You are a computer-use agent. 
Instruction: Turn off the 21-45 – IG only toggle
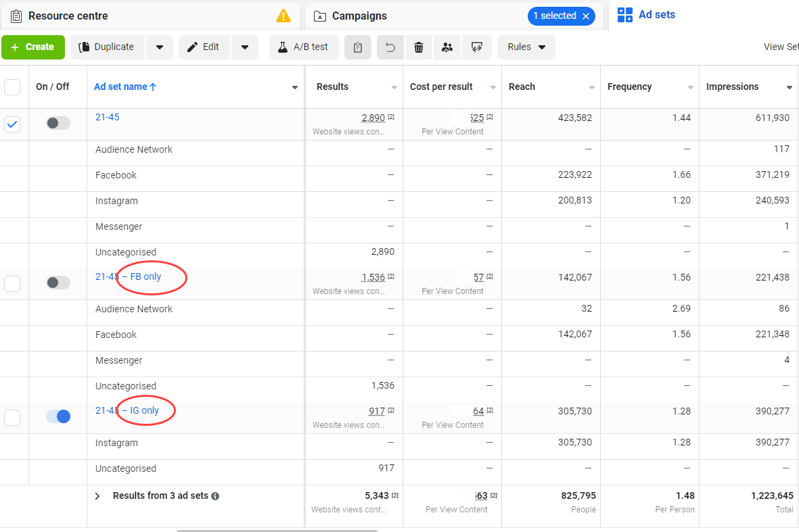pos(58,416)
